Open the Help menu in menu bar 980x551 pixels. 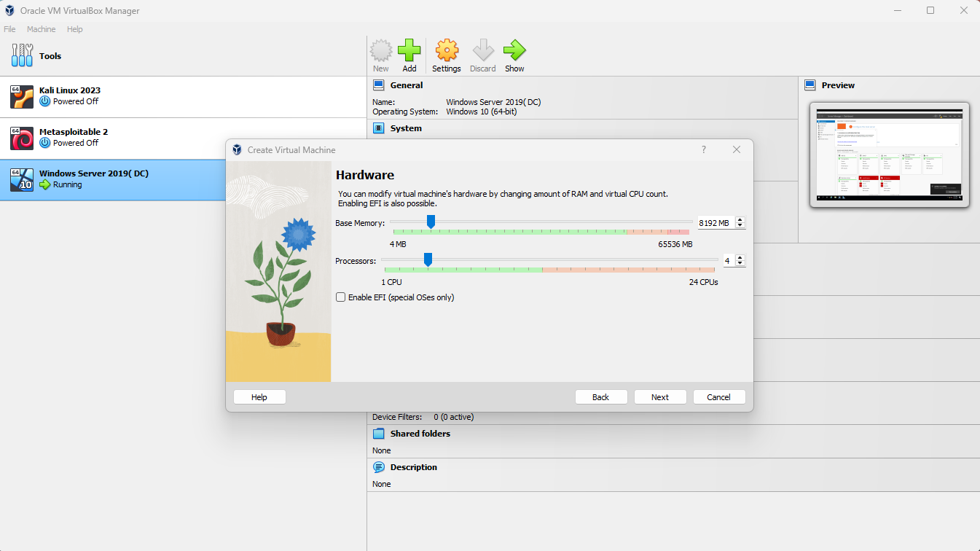click(x=75, y=29)
